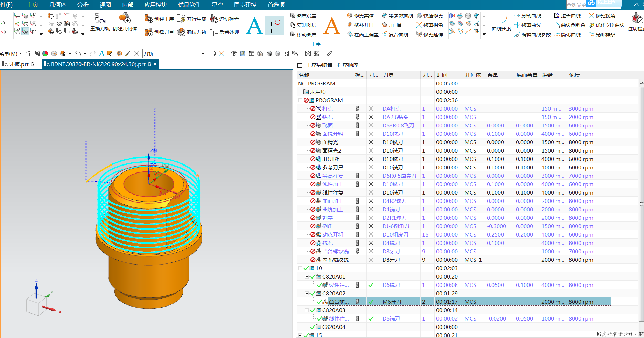This screenshot has height=338, width=644.
Task: Open the 主页 ribbon tab
Action: coord(33,5)
